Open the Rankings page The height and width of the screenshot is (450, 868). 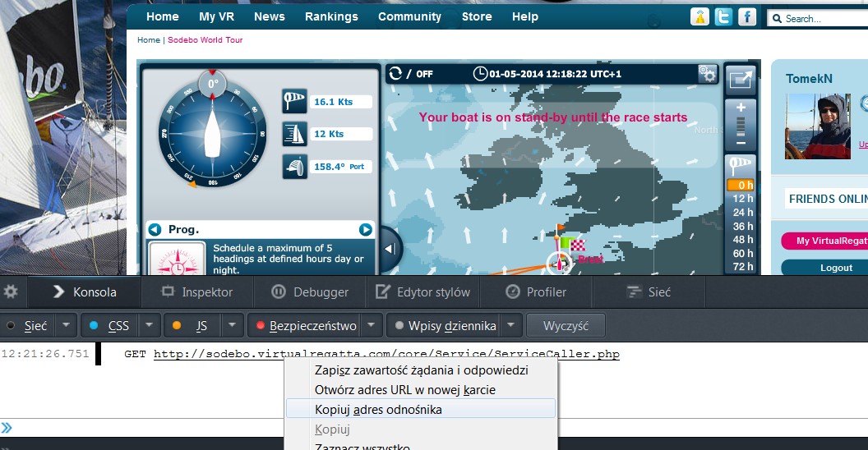coord(331,16)
